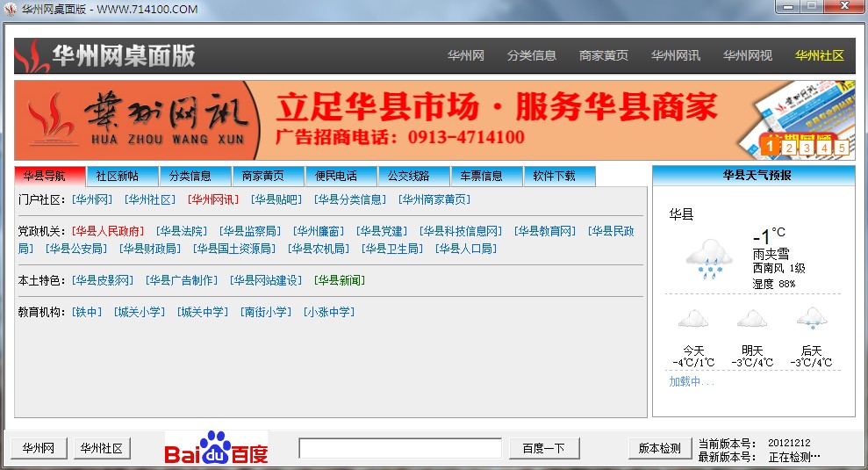
Task: Open the [华县教育网] link
Action: [x=545, y=231]
